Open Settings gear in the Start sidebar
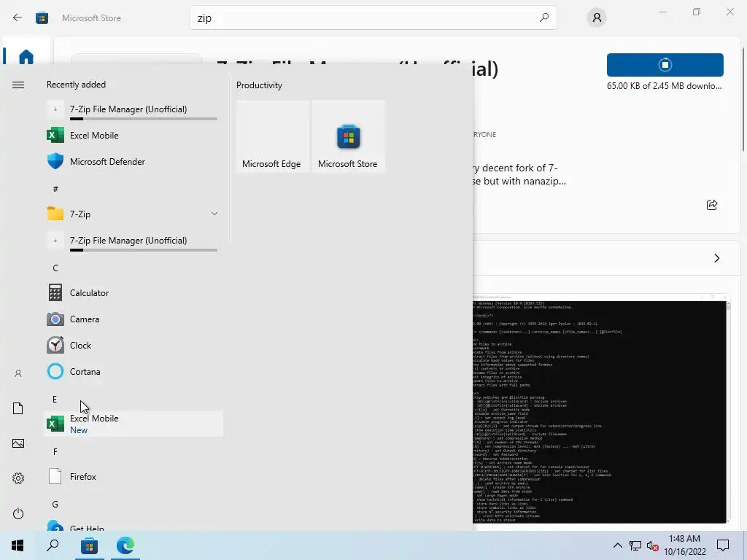Image resolution: width=747 pixels, height=560 pixels. coord(18,478)
